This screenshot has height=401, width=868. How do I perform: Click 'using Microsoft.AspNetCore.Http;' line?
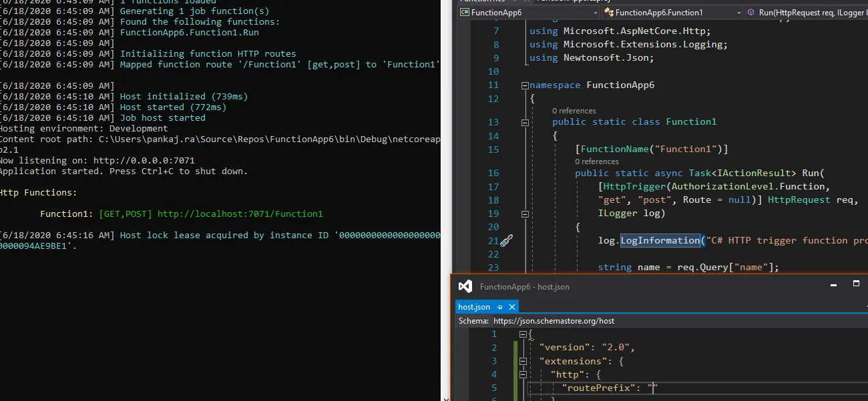pyautogui.click(x=620, y=31)
